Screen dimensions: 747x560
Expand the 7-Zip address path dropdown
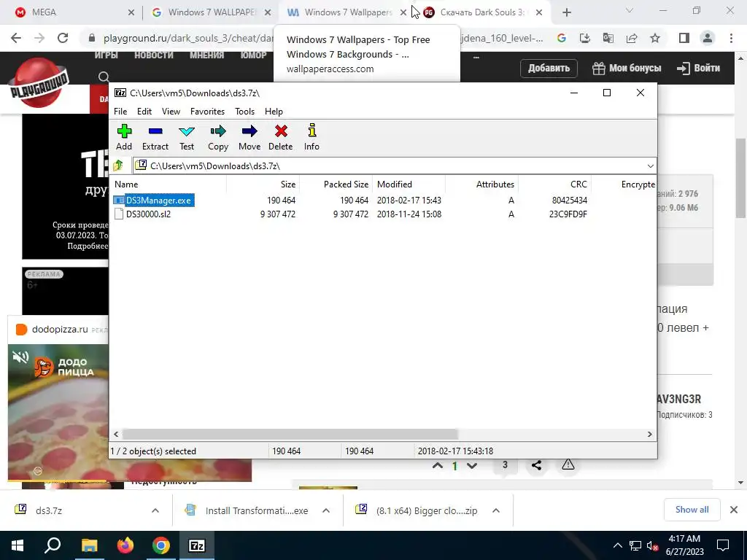[650, 166]
